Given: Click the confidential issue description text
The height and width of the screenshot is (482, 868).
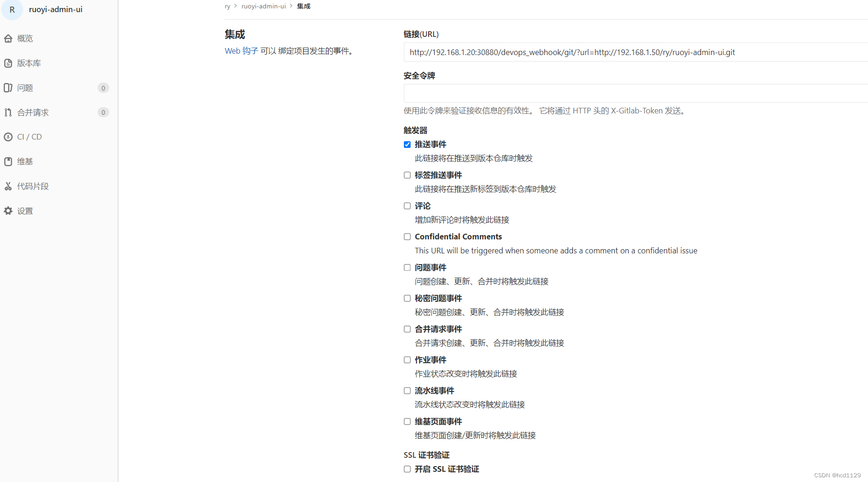Looking at the screenshot, I should tap(556, 251).
